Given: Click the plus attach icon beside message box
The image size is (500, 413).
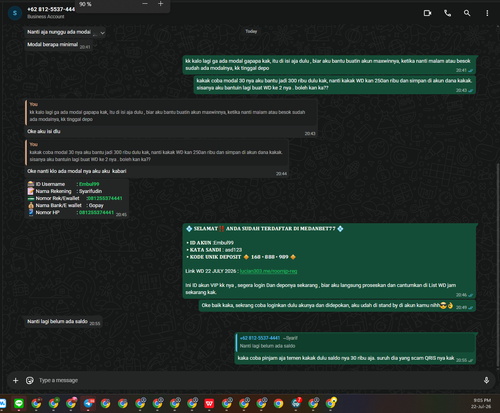Looking at the screenshot, I should (15, 380).
